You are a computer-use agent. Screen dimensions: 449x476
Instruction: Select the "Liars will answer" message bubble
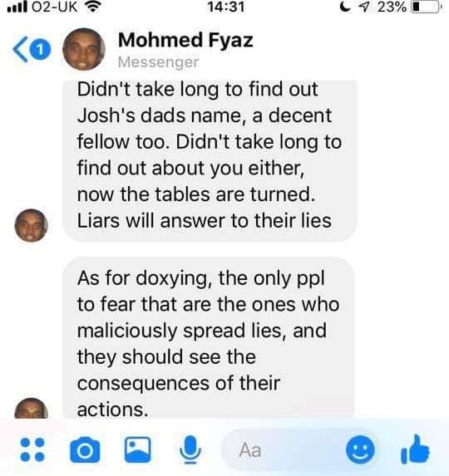pos(210,161)
